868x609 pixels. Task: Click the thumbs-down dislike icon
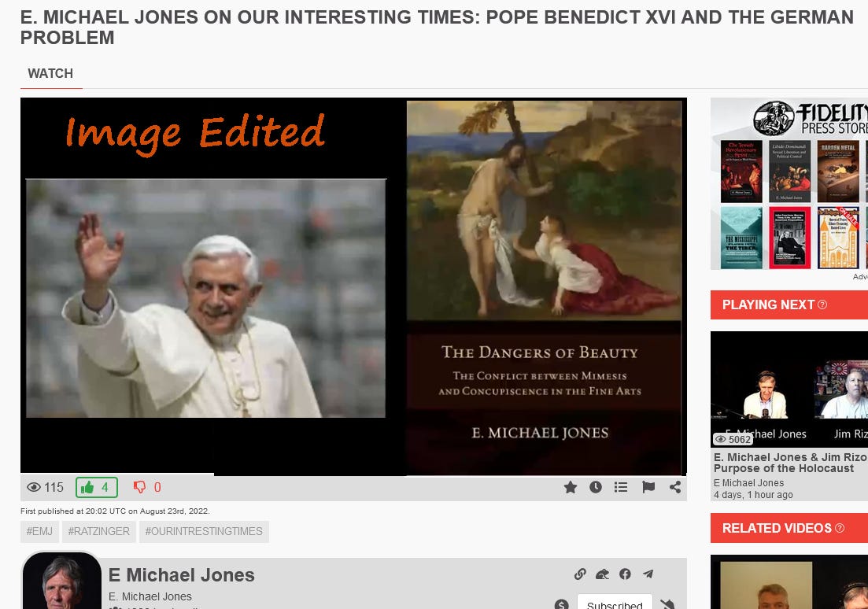pyautogui.click(x=139, y=487)
